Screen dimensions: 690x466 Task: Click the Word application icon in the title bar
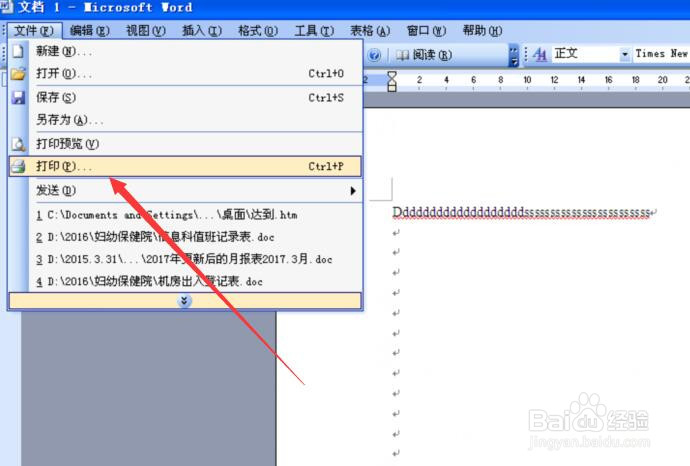pyautogui.click(x=7, y=7)
